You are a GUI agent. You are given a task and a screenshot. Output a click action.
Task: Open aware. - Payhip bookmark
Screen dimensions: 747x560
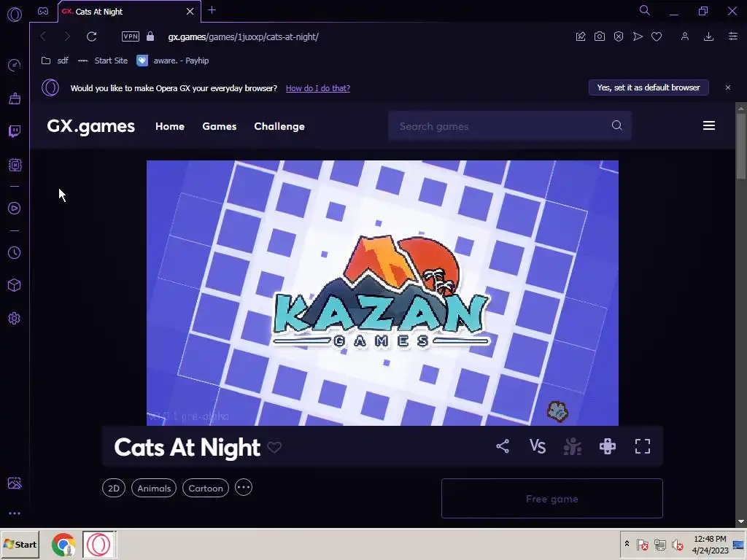[x=173, y=61]
